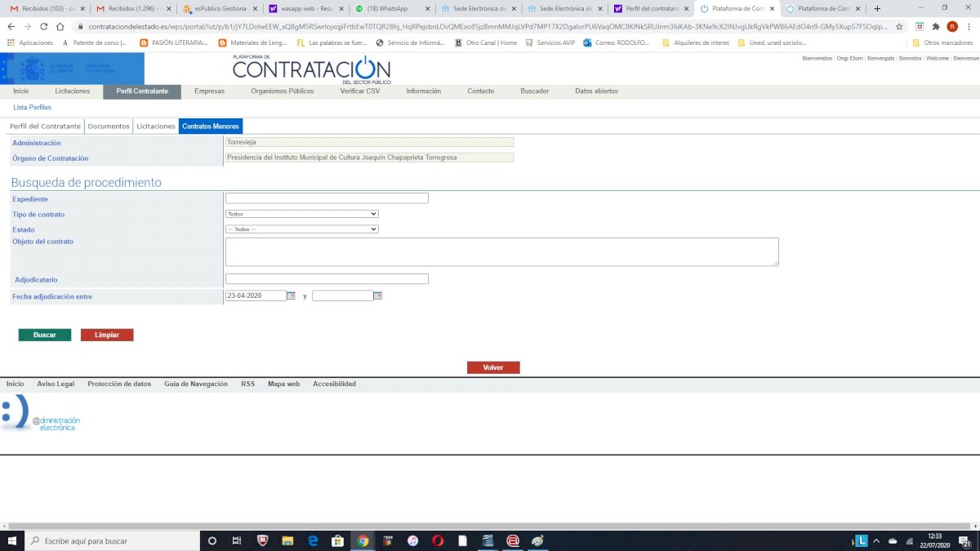Image resolution: width=980 pixels, height=551 pixels.
Task: Reload the page in the browser
Action: coord(44,26)
